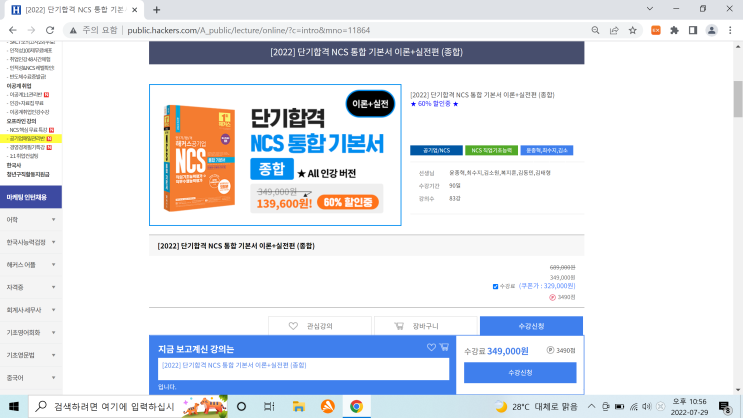This screenshot has width=743, height=418.
Task: Close the 단기합격 NCS browser tab
Action: (x=135, y=9)
